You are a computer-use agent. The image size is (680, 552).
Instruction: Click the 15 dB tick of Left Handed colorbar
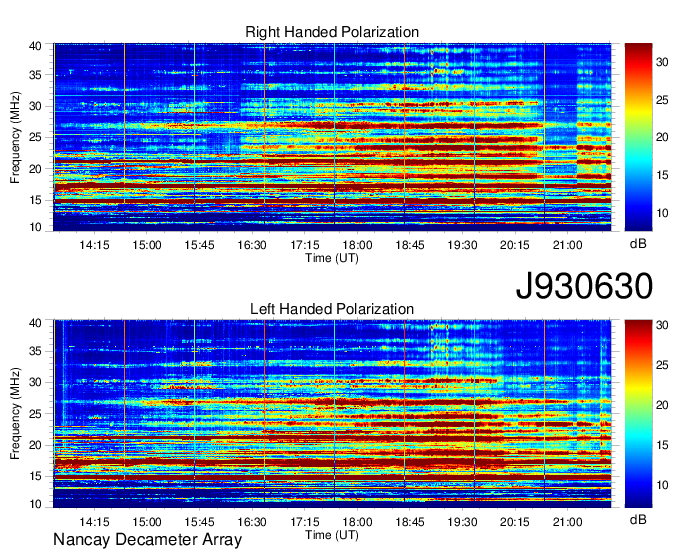pyautogui.click(x=662, y=445)
